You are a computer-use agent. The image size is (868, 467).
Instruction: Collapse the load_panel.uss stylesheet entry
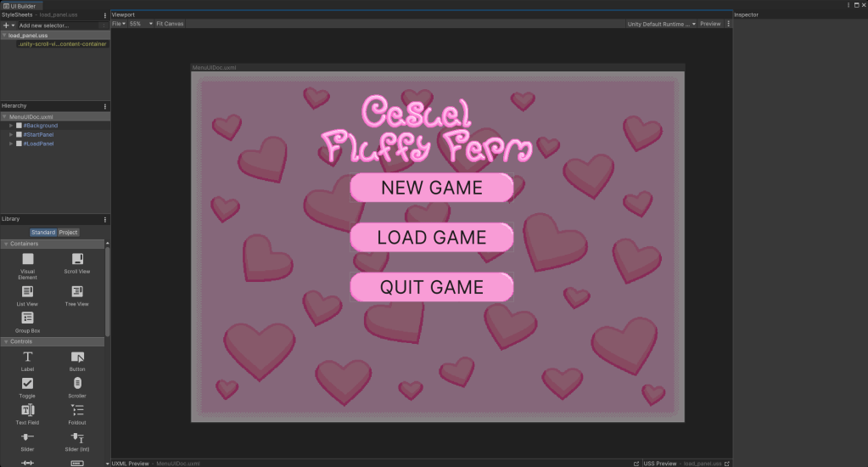(x=4, y=35)
